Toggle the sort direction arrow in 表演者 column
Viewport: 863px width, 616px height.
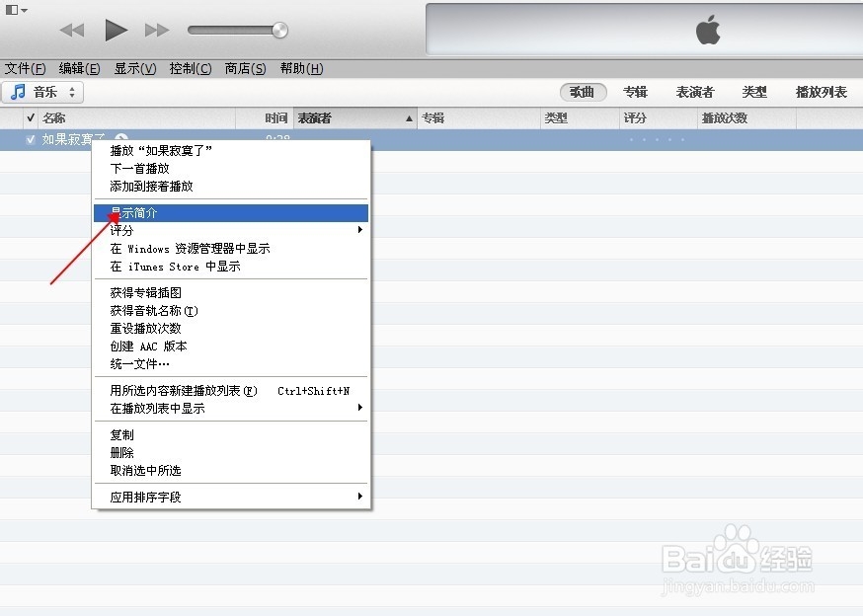pyautogui.click(x=409, y=118)
